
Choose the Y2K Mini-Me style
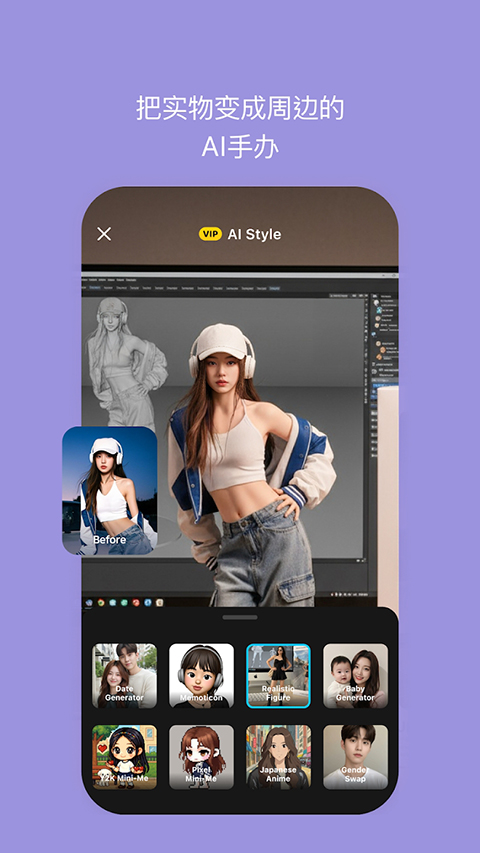tap(124, 757)
